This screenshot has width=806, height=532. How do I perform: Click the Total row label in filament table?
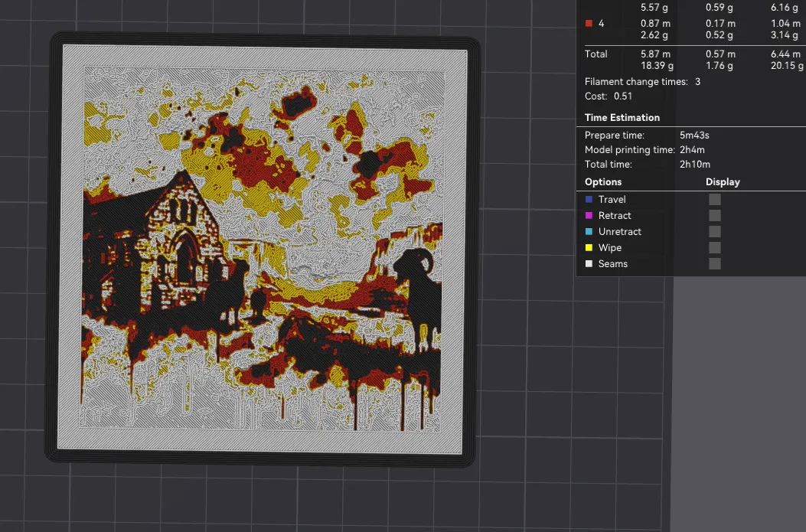pos(596,54)
